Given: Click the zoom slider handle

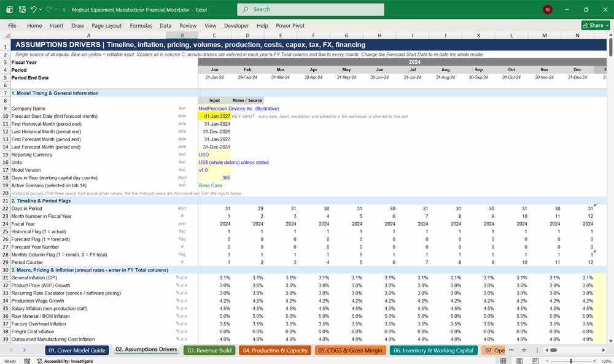Looking at the screenshot, I should point(571,361).
